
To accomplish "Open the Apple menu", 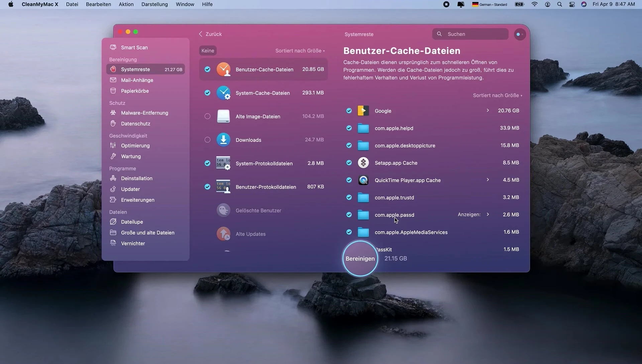I will [x=11, y=4].
